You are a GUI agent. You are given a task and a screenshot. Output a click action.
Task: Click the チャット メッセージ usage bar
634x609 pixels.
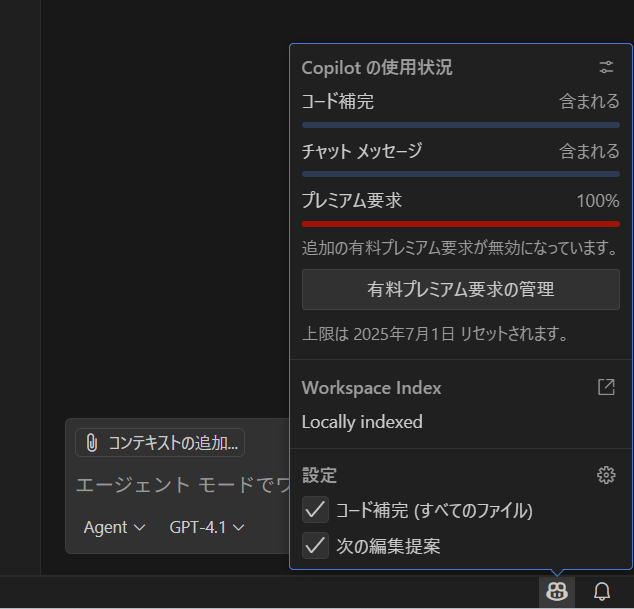(x=461, y=174)
